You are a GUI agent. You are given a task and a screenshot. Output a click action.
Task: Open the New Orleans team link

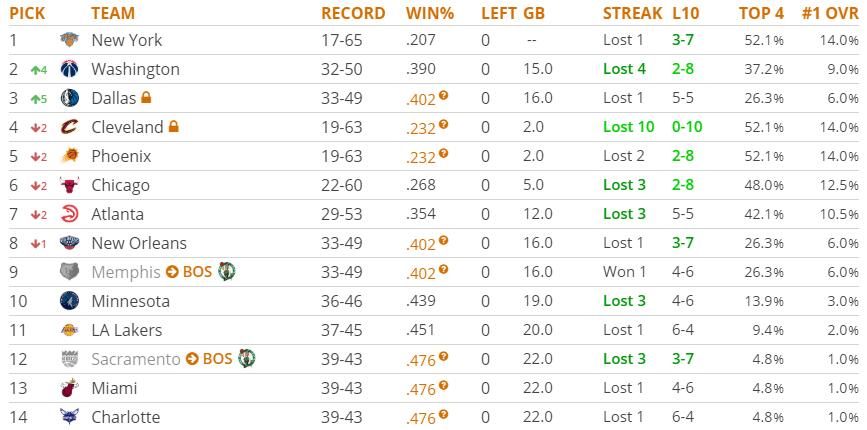click(x=138, y=243)
